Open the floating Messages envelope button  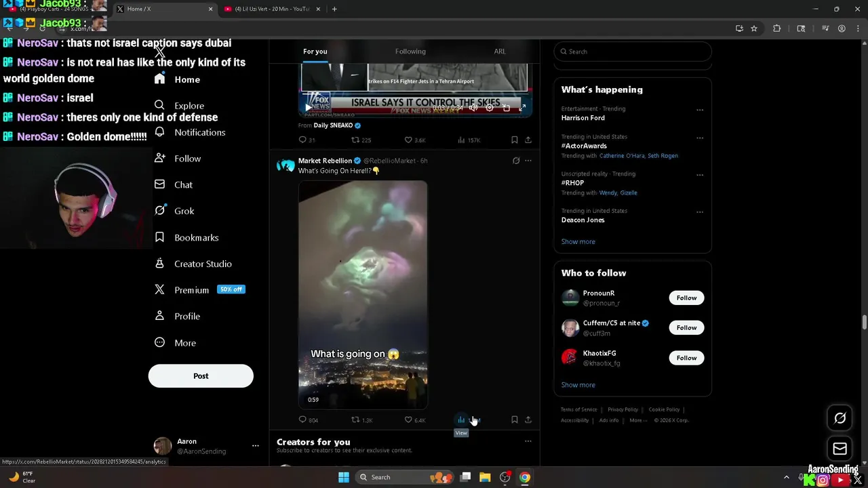[840, 449]
